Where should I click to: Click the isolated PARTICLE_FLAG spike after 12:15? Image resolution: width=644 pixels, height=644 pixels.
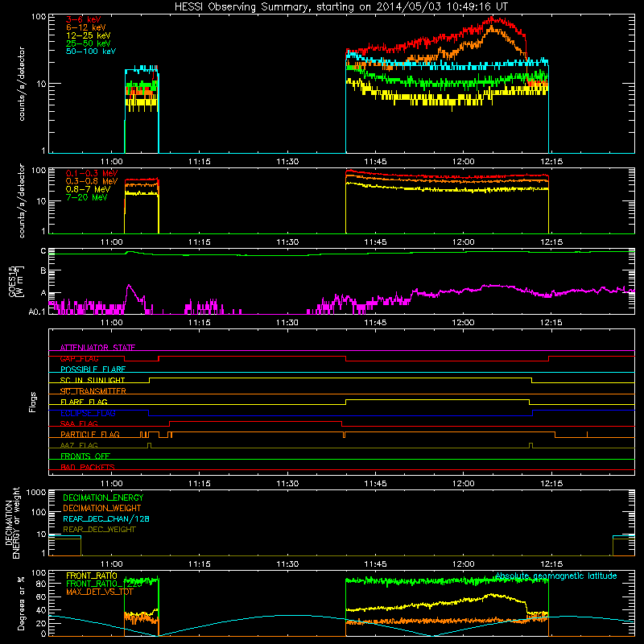[x=587, y=434]
